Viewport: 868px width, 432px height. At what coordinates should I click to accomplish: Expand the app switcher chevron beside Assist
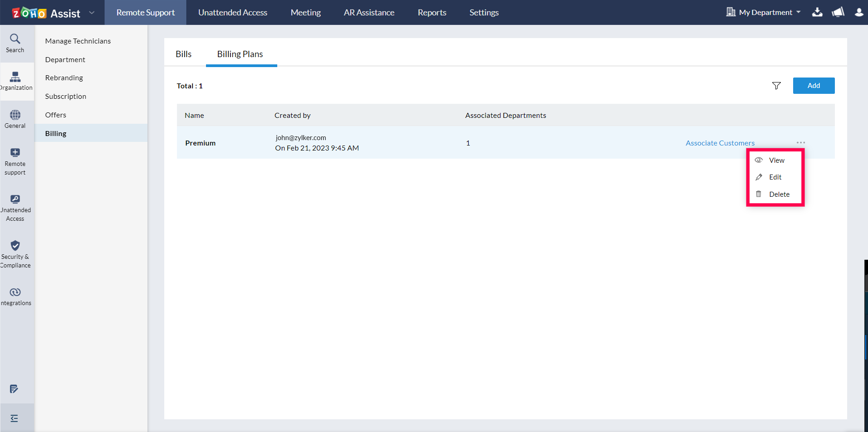(x=92, y=13)
